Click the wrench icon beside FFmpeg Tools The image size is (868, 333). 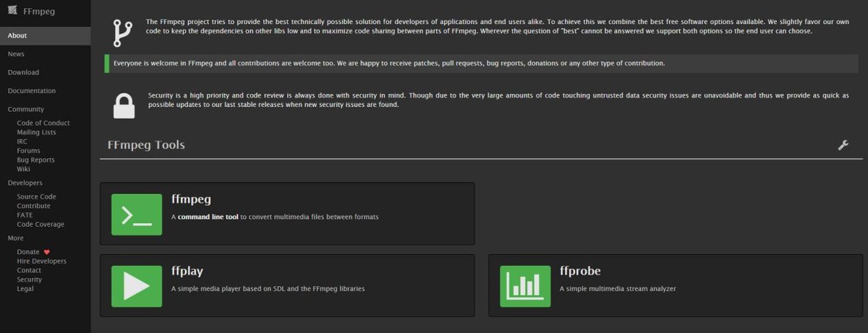tap(843, 145)
